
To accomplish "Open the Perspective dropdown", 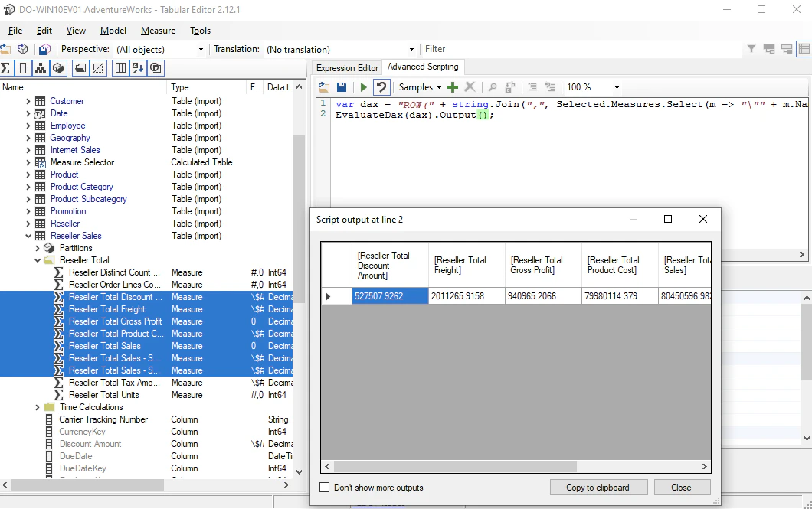I will (159, 50).
